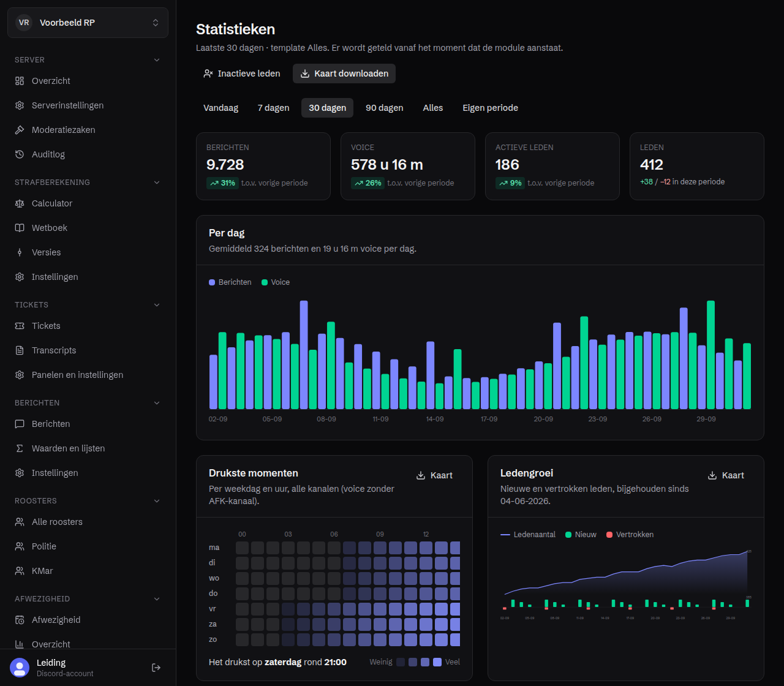The width and height of the screenshot is (784, 686).
Task: Click the Serverinstellingen gear icon
Action: tap(20, 105)
